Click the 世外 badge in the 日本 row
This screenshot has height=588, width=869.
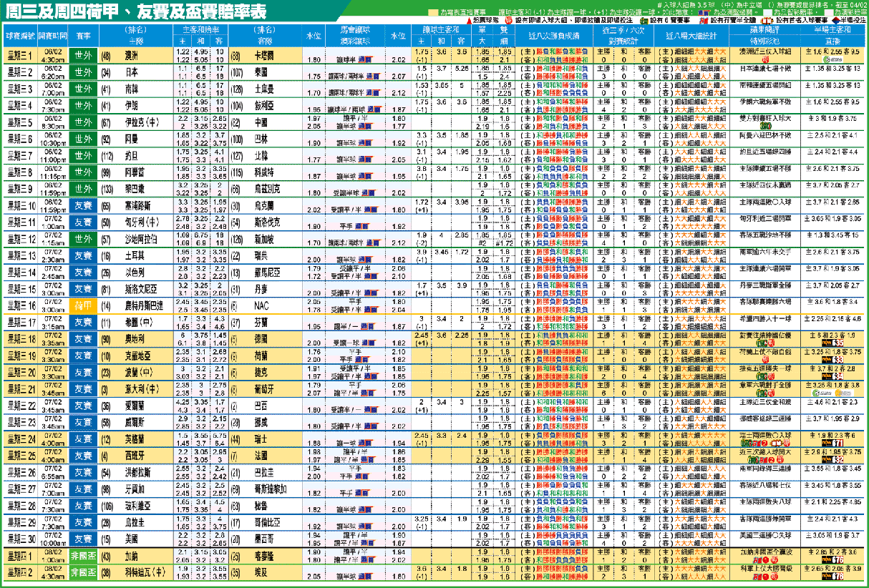[x=83, y=72]
